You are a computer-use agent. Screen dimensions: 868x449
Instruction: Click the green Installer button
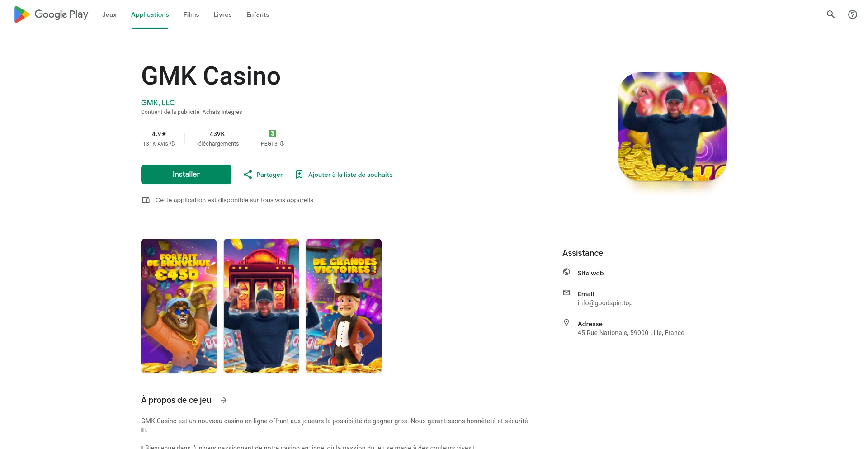click(186, 175)
